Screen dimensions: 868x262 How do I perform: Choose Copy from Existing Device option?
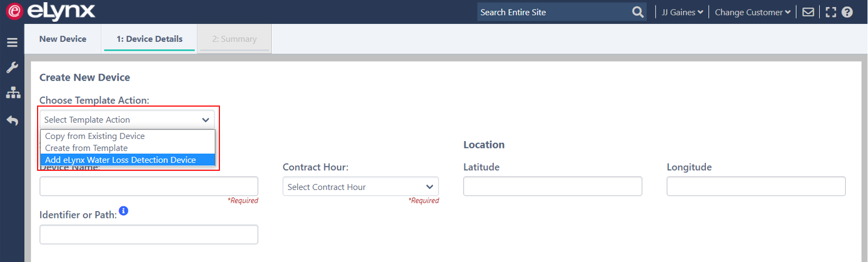pyautogui.click(x=128, y=136)
